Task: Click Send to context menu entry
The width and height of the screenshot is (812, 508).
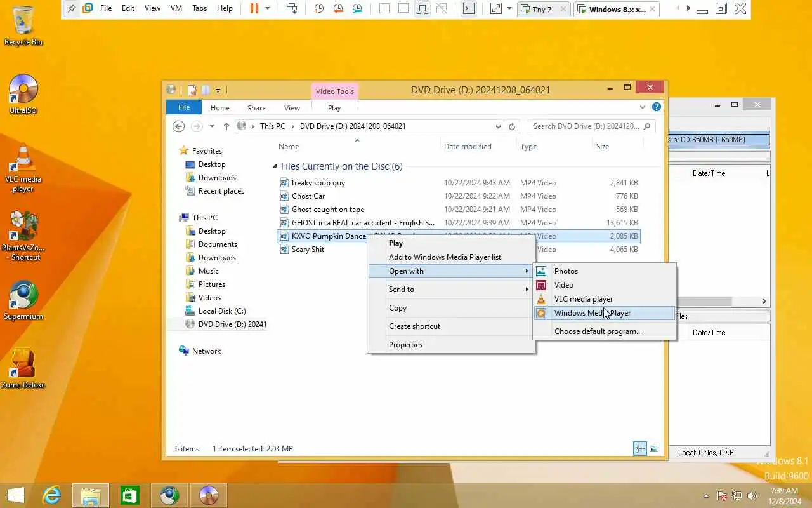Action: coord(452,290)
